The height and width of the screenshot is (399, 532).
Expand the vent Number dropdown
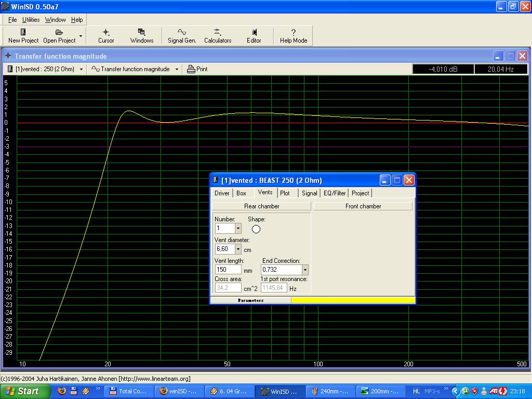point(238,229)
